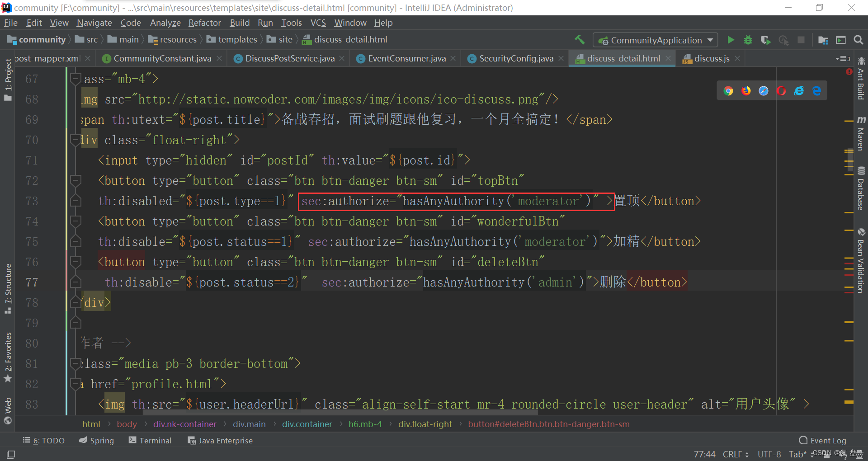This screenshot has width=868, height=461.
Task: Open the Bean Validation tool window
Action: tap(861, 261)
